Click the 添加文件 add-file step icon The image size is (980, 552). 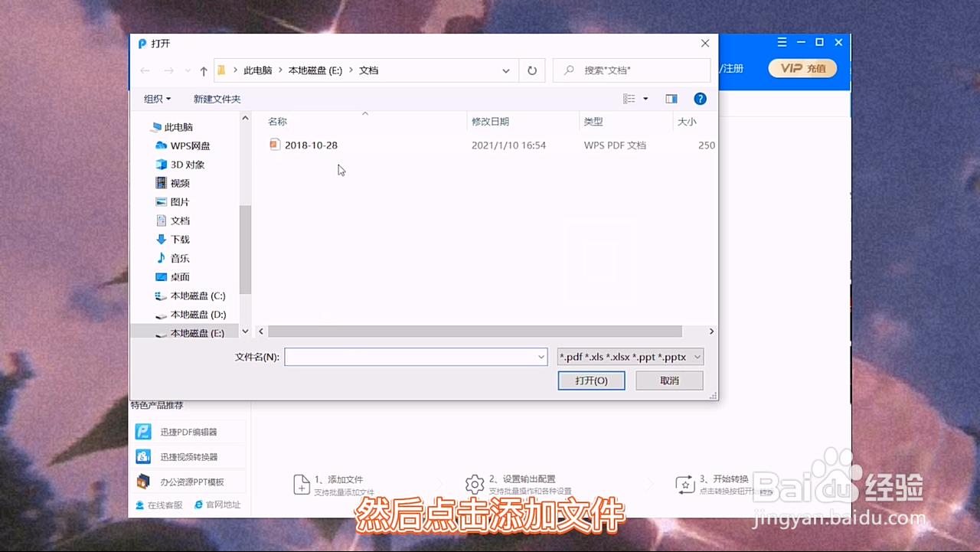(x=302, y=484)
